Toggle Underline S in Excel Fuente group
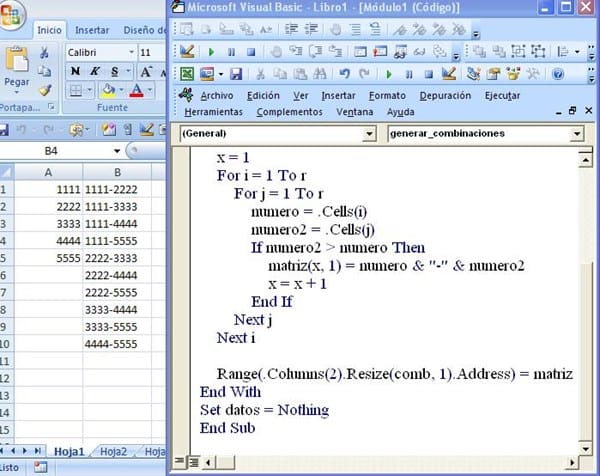 (x=114, y=71)
